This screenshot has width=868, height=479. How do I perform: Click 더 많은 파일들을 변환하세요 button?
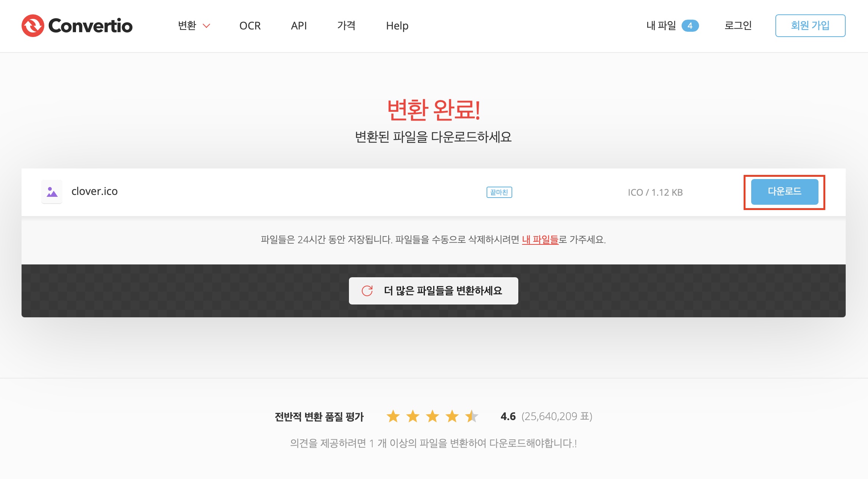pyautogui.click(x=433, y=291)
